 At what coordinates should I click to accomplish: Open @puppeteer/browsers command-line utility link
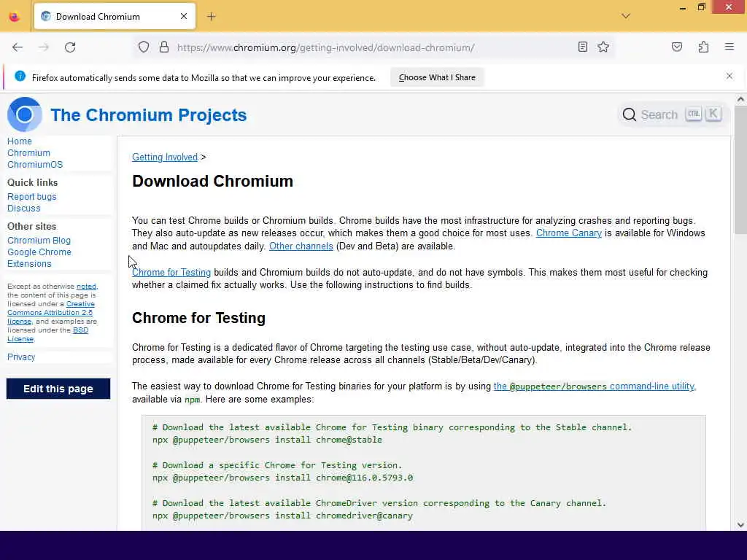(595, 386)
